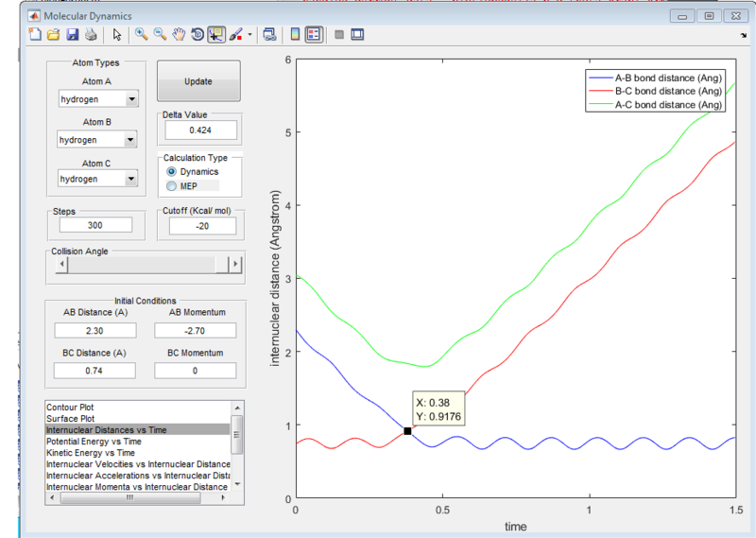Image resolution: width=756 pixels, height=538 pixels.
Task: Click the New Figure toolbar icon
Action: 35,35
